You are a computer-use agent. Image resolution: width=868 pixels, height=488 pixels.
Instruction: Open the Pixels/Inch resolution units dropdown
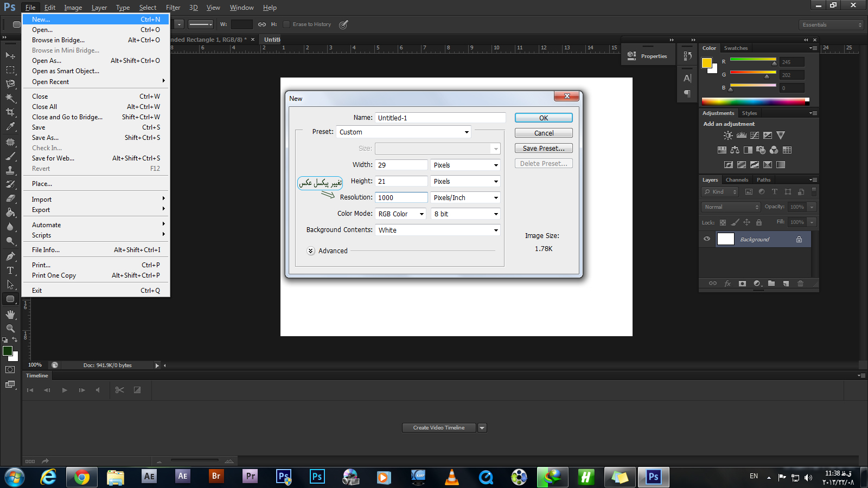coord(465,197)
